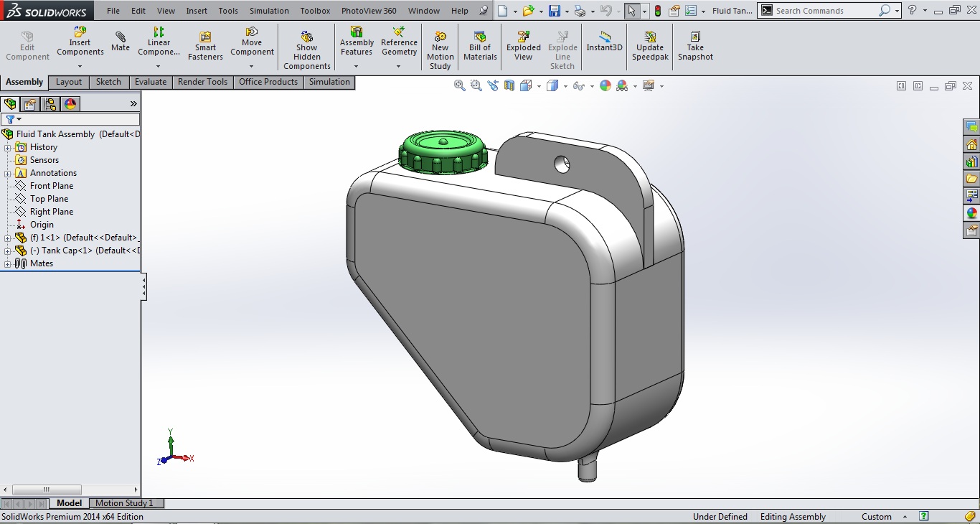The image size is (980, 524).
Task: Switch to the Motion Study 1 tab
Action: pyautogui.click(x=124, y=503)
